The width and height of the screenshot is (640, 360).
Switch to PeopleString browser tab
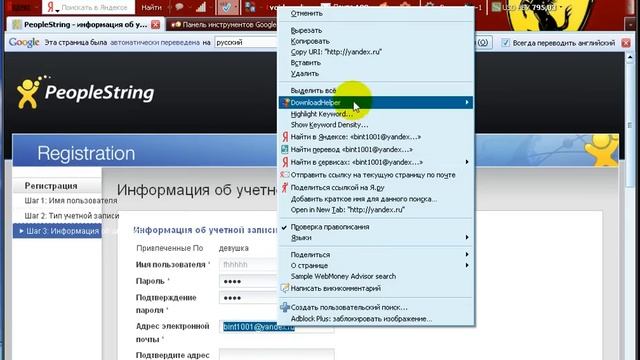[86, 25]
